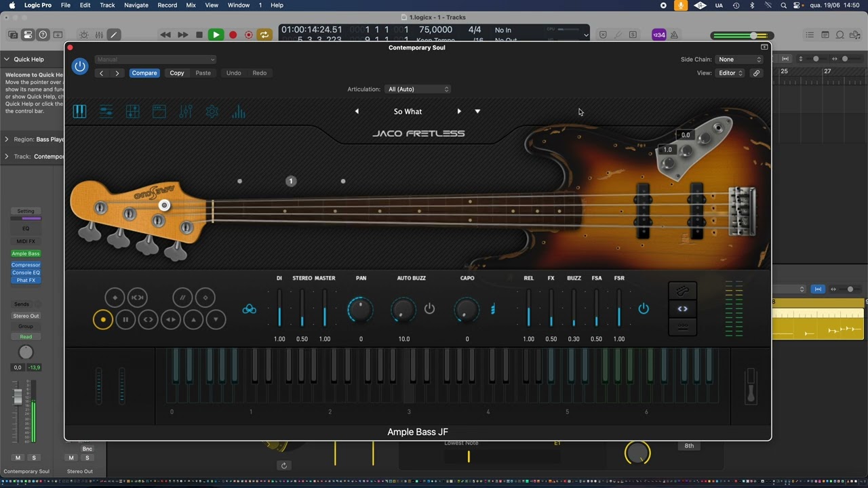Click the down-triangle articulation button
Screen dimensions: 868x488
coord(216,319)
